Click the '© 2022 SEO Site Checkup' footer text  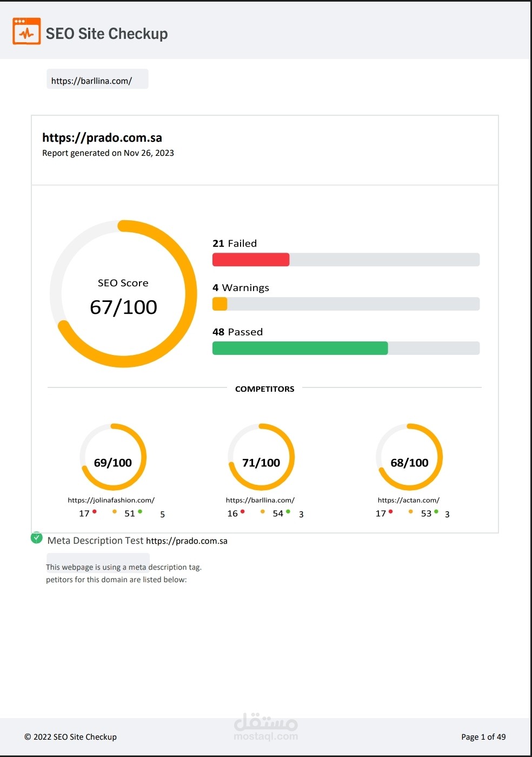point(70,737)
